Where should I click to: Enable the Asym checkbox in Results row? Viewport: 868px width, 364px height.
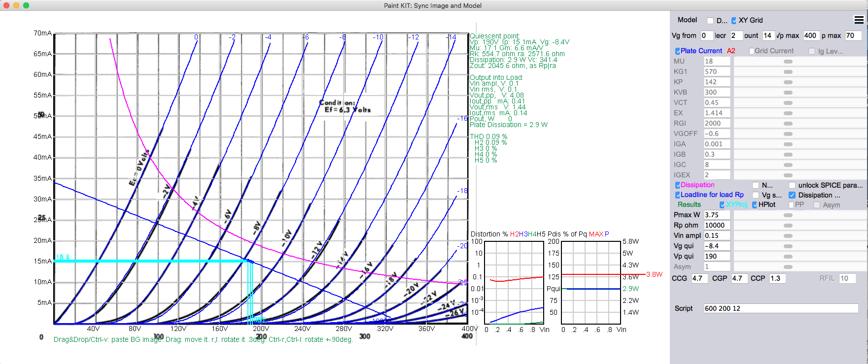pos(817,205)
